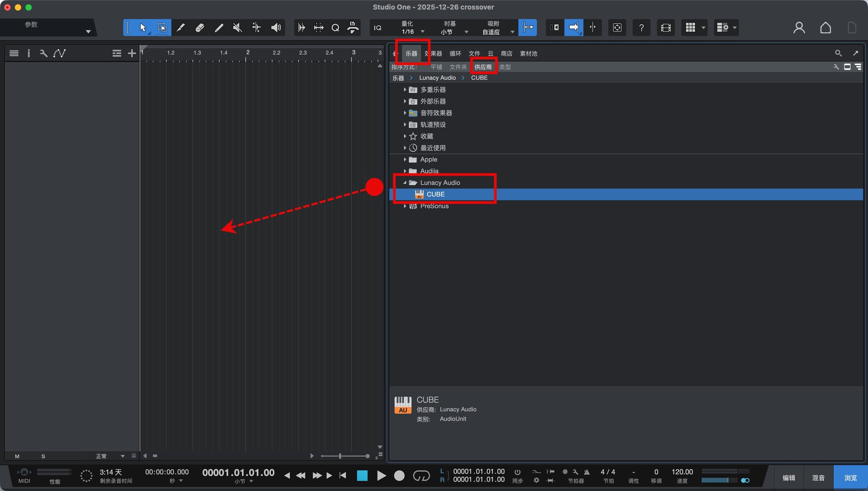This screenshot has height=491, width=868.
Task: Open browser search magnifier icon
Action: click(x=838, y=53)
